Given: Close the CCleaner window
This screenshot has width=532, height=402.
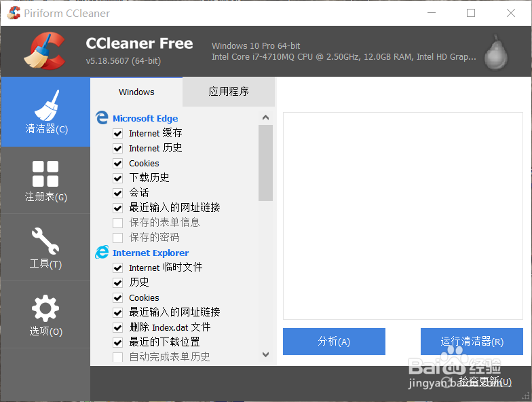Looking at the screenshot, I should [x=510, y=13].
